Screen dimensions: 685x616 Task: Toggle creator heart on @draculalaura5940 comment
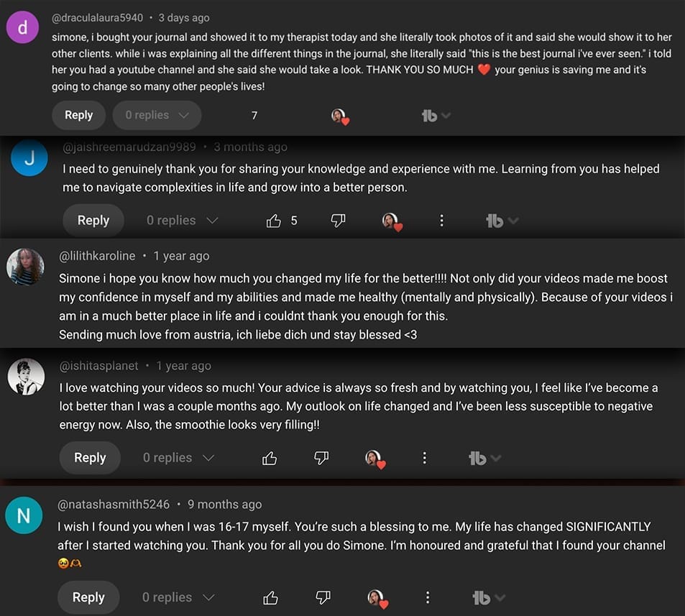[339, 116]
